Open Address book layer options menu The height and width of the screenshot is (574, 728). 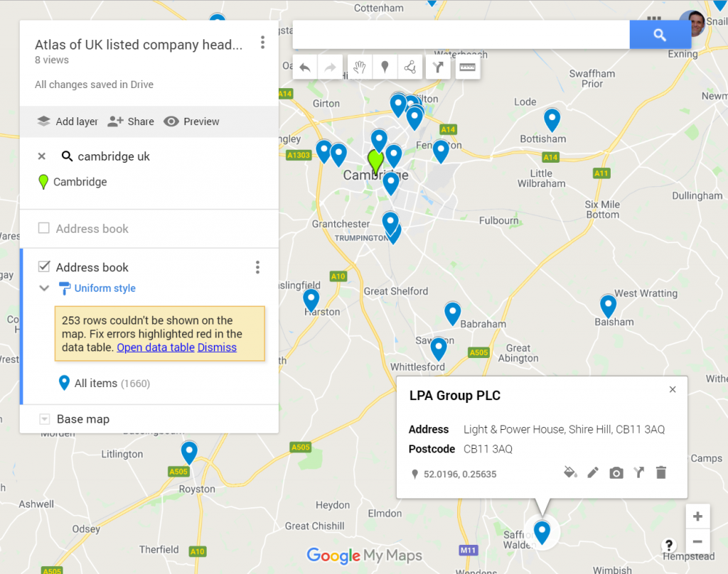[x=257, y=267]
